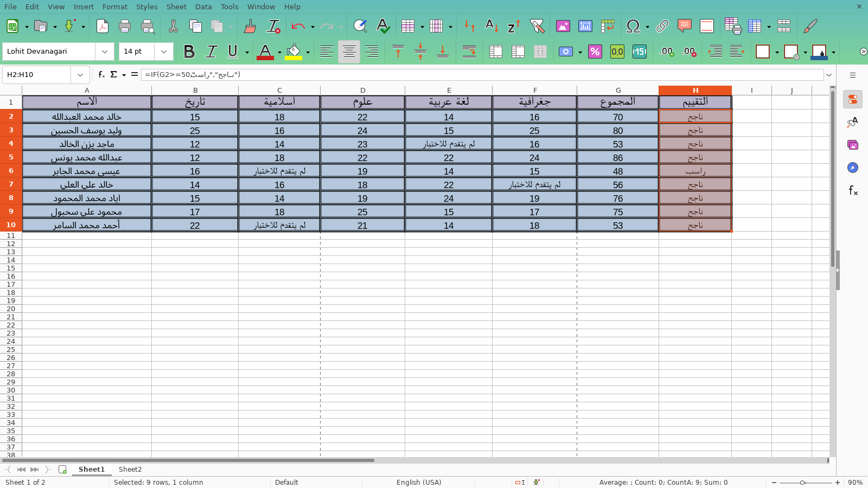868x488 pixels.
Task: Switch to the Sheet2 tab
Action: pyautogui.click(x=130, y=470)
